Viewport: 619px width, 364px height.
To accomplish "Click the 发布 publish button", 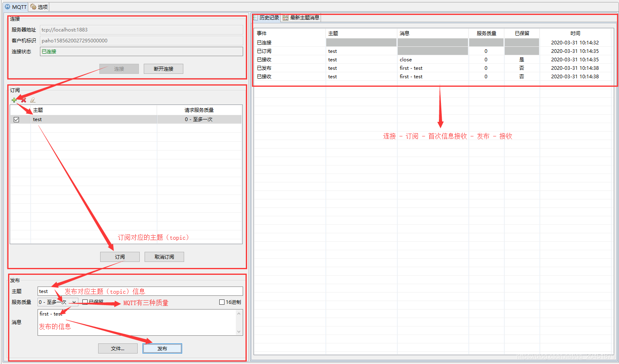I will (162, 348).
